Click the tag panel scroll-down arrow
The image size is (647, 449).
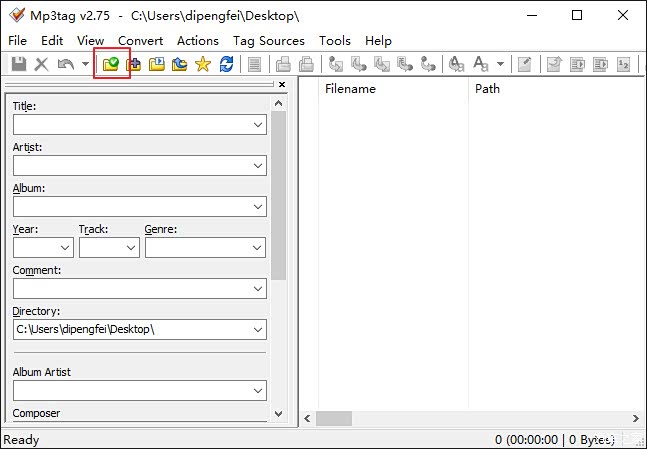280,413
